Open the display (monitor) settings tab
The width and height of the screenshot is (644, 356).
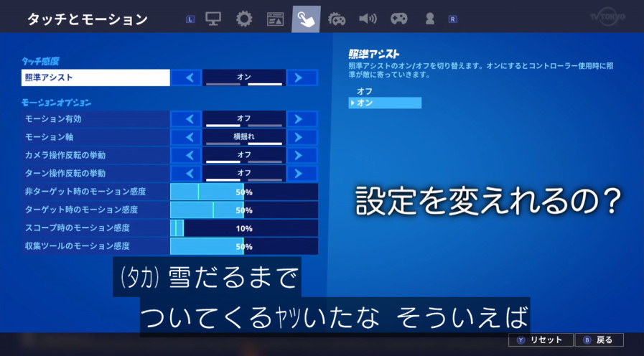[x=213, y=19]
